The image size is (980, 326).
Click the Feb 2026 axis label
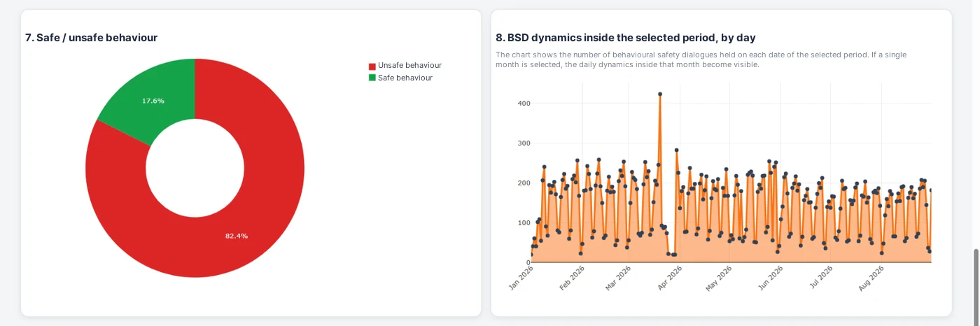click(x=572, y=278)
